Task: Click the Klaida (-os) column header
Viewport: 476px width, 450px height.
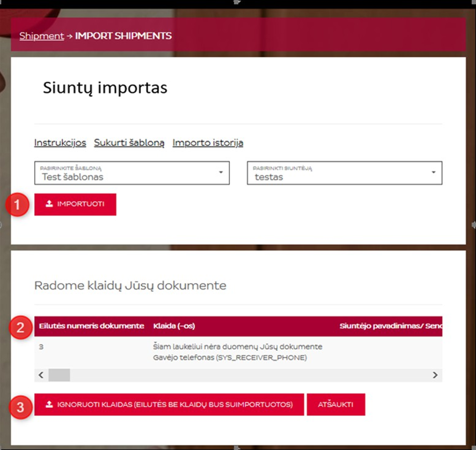Action: pyautogui.click(x=174, y=326)
